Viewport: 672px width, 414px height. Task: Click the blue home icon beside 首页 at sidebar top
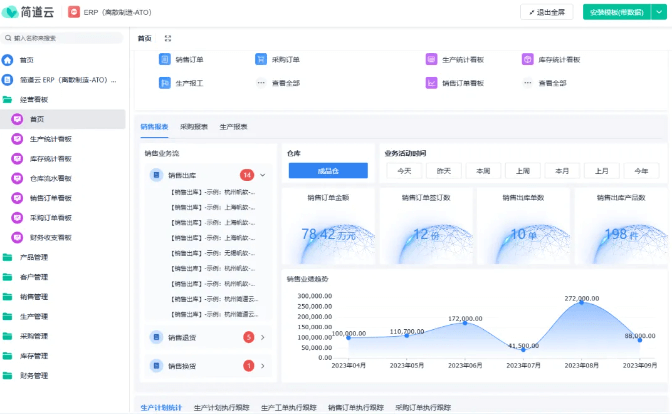(7, 60)
